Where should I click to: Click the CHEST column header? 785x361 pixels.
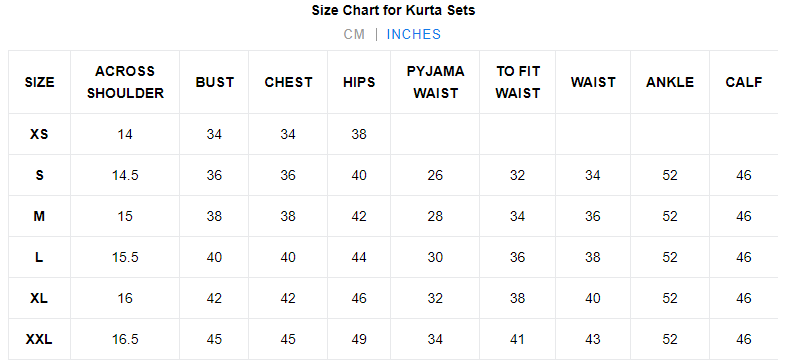[288, 82]
